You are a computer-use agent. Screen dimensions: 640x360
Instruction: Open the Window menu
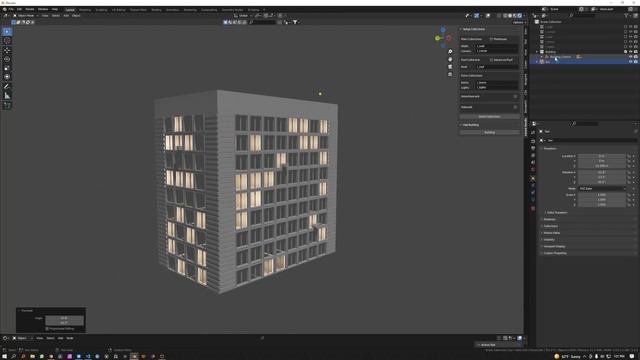coord(43,9)
